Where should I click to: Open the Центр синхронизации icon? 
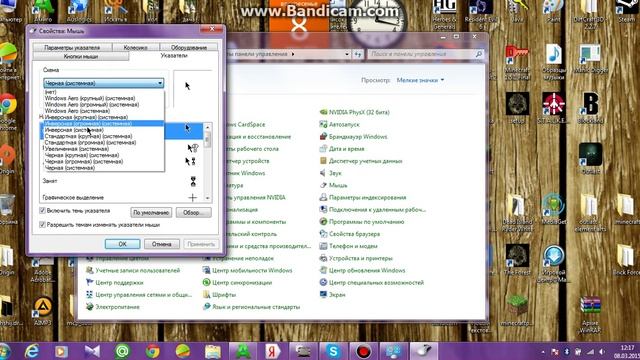(207, 282)
